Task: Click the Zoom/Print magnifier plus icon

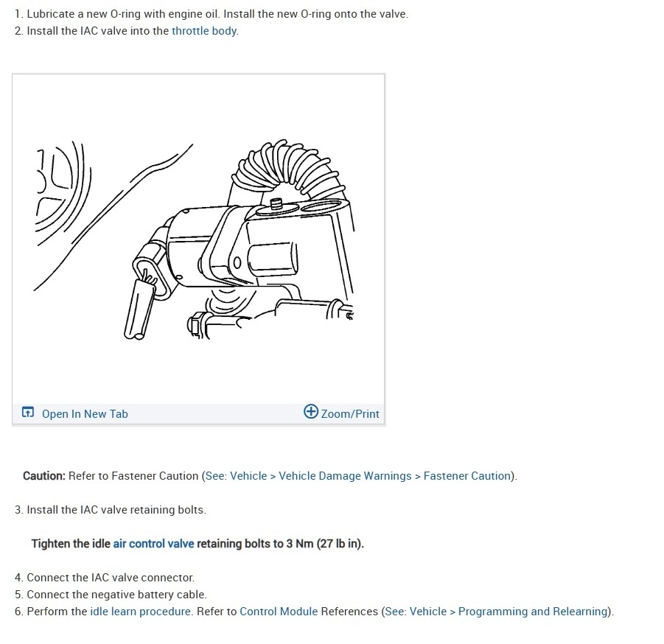Action: click(x=311, y=411)
